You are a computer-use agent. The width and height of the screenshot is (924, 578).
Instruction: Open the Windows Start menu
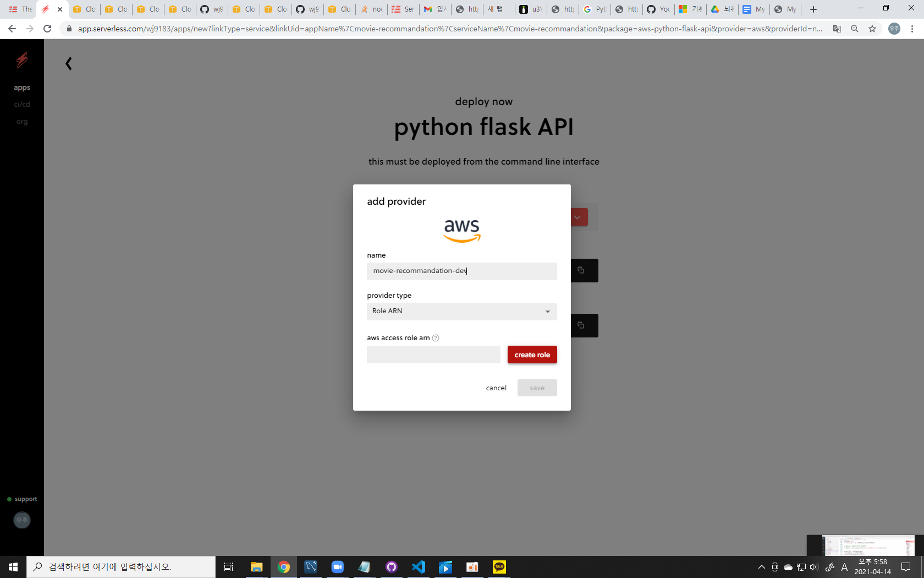[x=13, y=567]
